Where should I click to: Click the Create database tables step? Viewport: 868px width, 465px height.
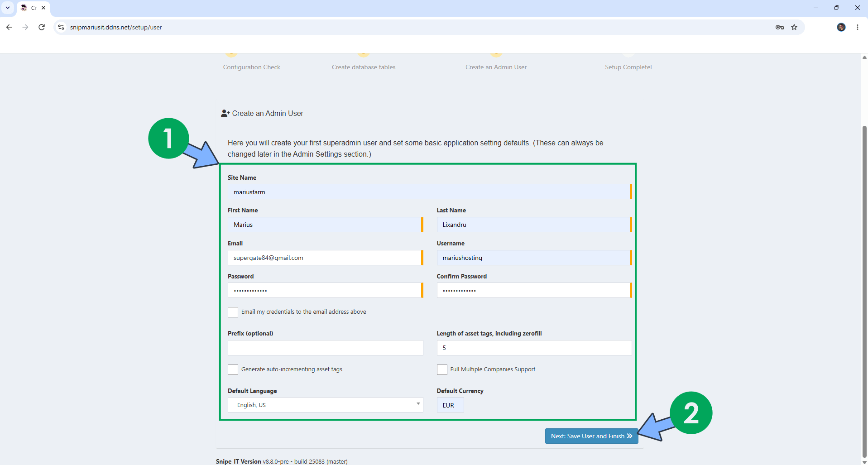coord(364,67)
